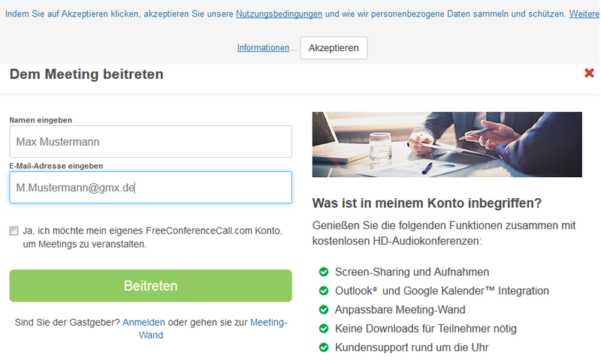Click the business meeting photo
This screenshot has height=364, width=601.
tap(447, 144)
